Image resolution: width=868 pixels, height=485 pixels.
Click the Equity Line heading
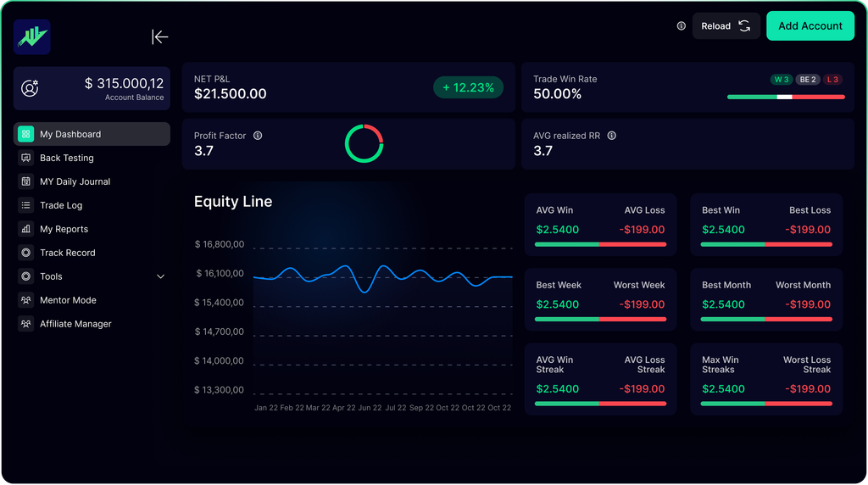[x=233, y=202]
